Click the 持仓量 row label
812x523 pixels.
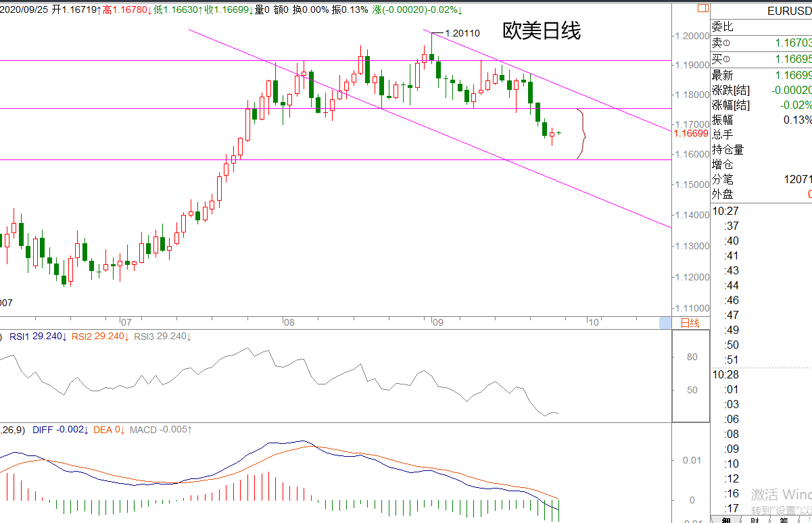pyautogui.click(x=727, y=149)
